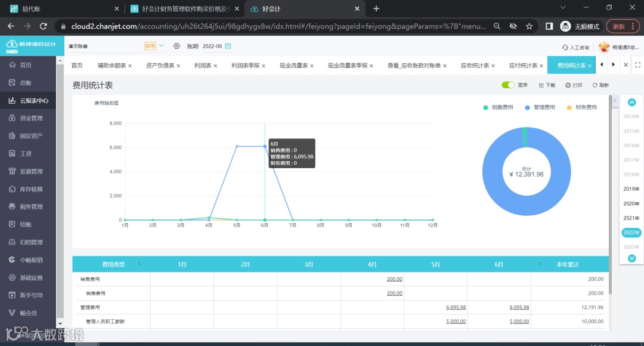Bookmark page with browser star icon

pyautogui.click(x=529, y=26)
